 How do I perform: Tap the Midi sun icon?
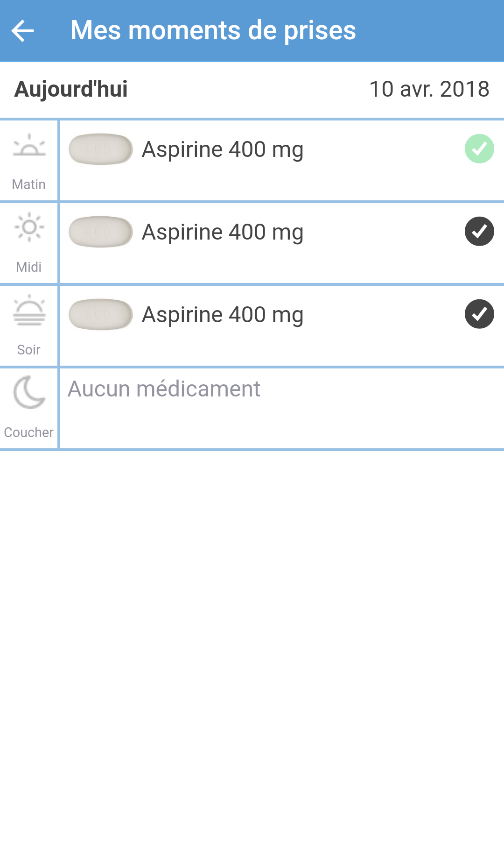pyautogui.click(x=29, y=227)
